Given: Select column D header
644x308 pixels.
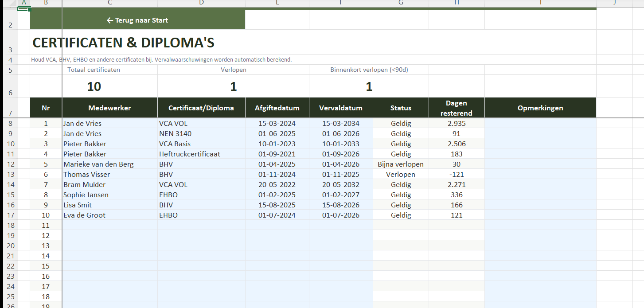Looking at the screenshot, I should pyautogui.click(x=201, y=3).
